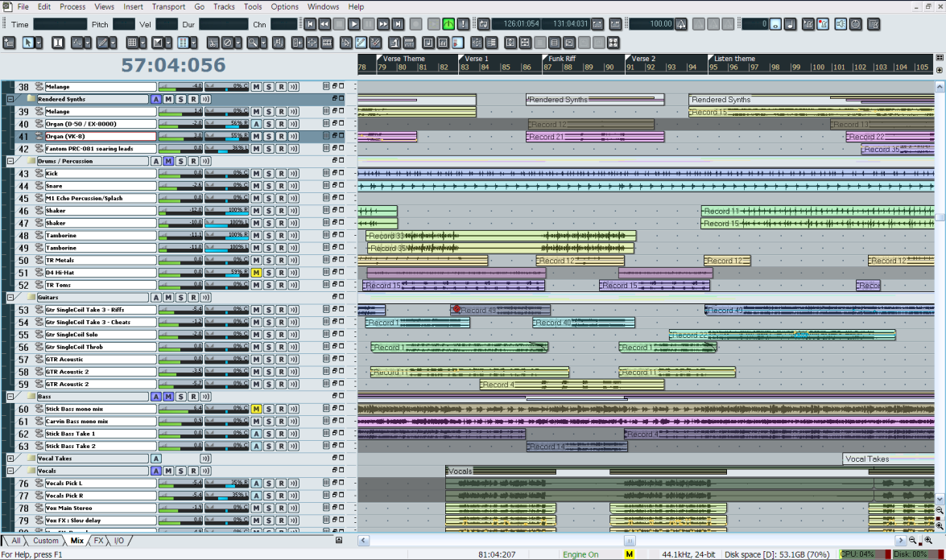Click the Rewind transport button
This screenshot has height=560, width=946.
point(324,24)
